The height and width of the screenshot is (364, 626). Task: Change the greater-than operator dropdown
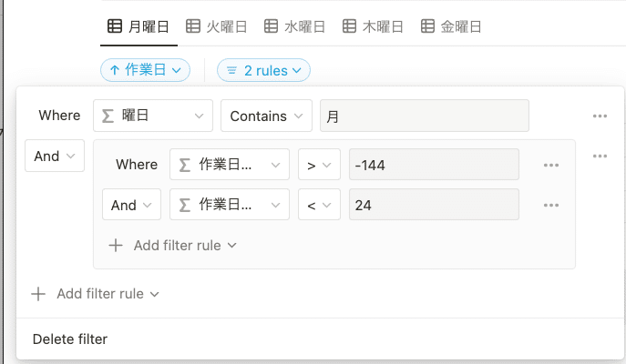tap(319, 166)
